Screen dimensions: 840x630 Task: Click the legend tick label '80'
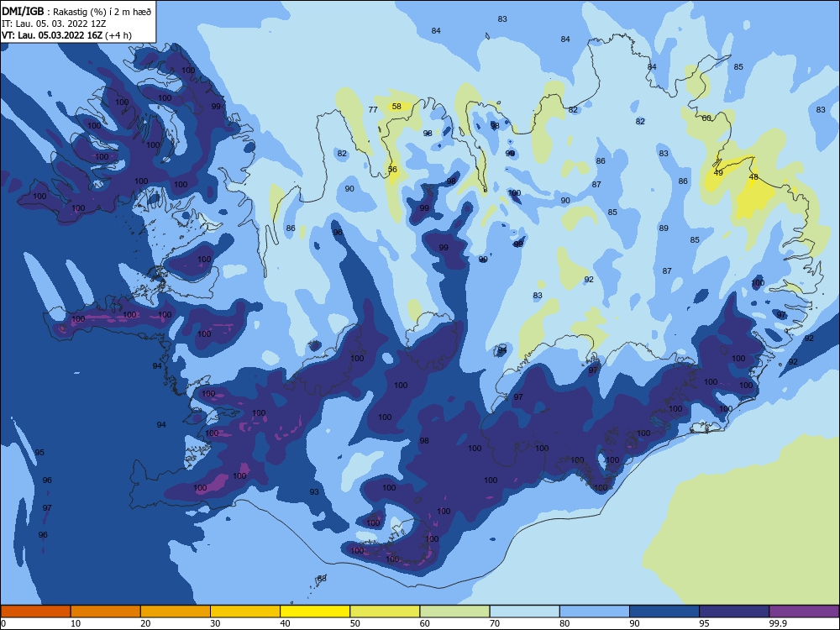pos(564,623)
